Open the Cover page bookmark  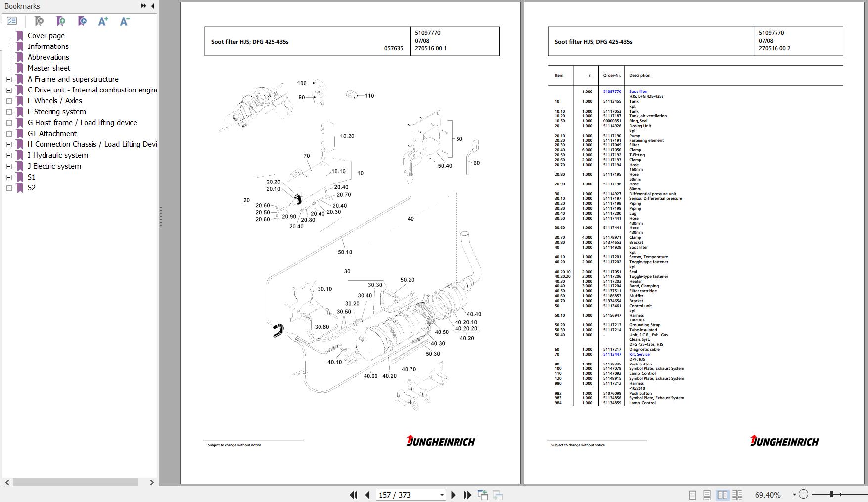point(46,36)
